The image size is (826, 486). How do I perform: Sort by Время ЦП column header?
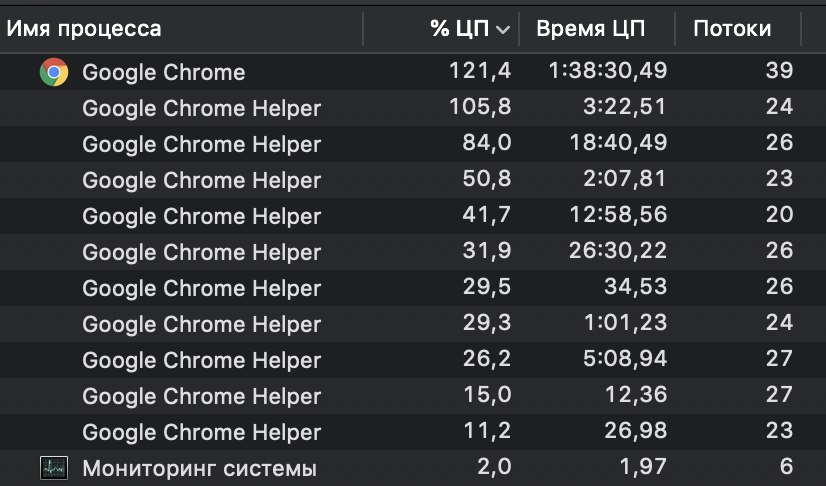[591, 28]
